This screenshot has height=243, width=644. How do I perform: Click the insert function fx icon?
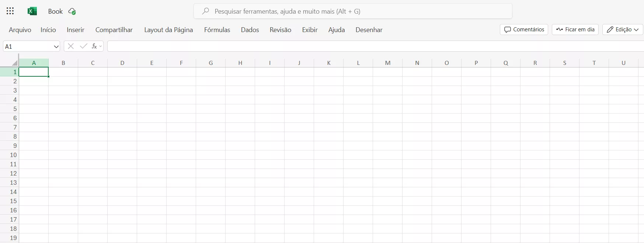coord(94,46)
